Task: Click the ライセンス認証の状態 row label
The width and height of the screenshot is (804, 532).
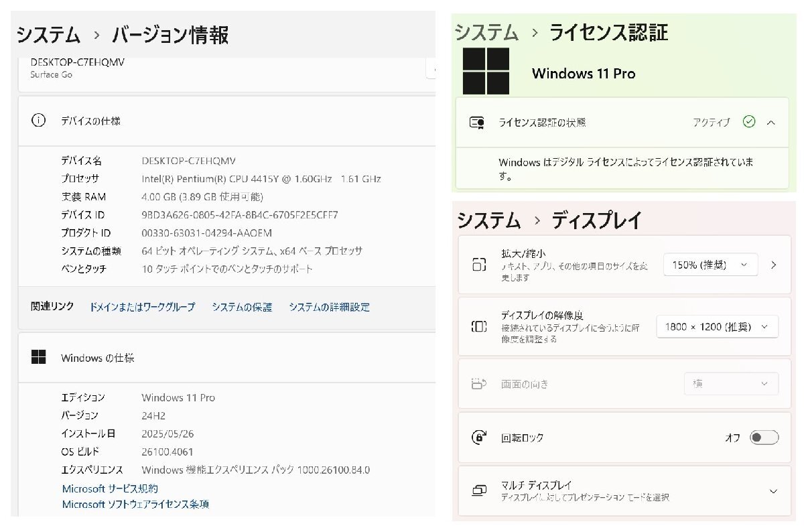Action: pos(542,123)
